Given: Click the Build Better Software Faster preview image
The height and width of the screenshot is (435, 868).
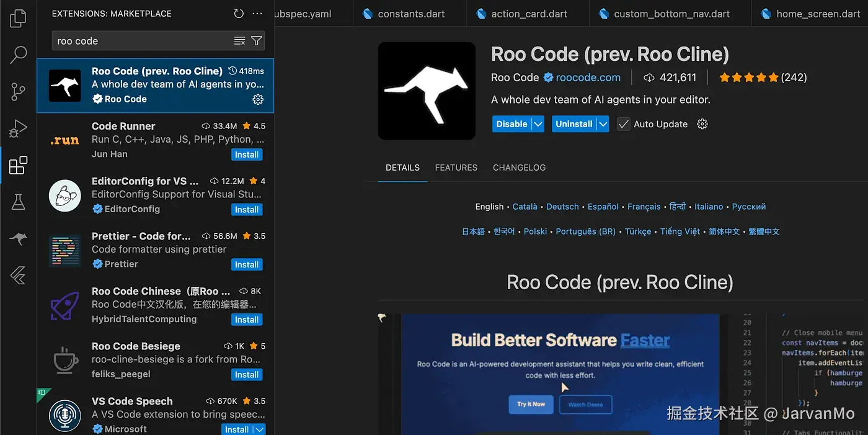Looking at the screenshot, I should (560, 374).
